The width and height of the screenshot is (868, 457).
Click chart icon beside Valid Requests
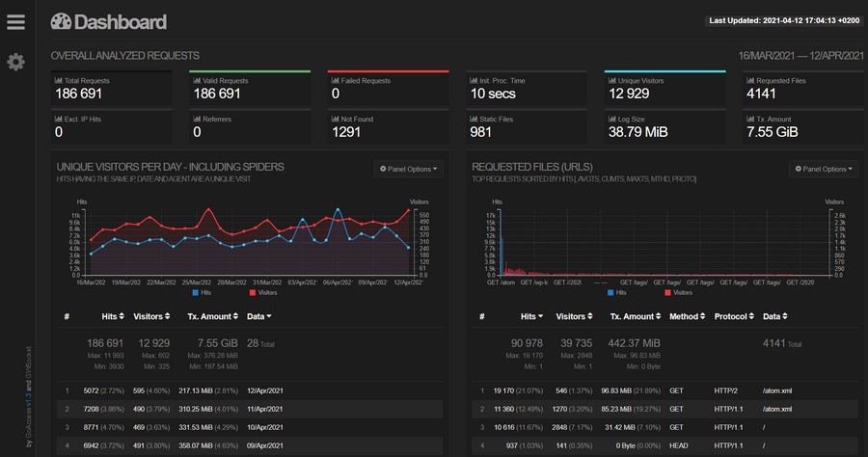click(x=197, y=80)
